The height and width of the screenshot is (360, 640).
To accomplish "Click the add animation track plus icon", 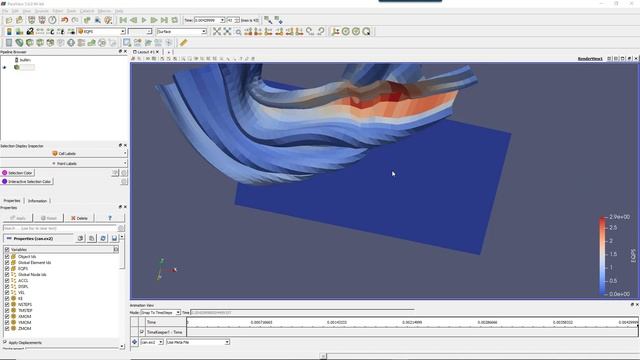I will point(134,342).
